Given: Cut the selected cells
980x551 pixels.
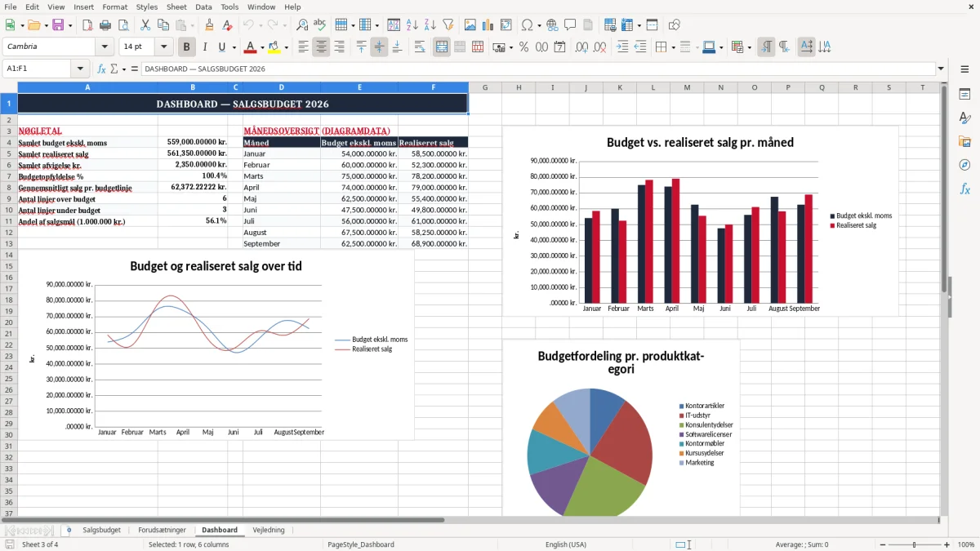Looking at the screenshot, I should (145, 25).
